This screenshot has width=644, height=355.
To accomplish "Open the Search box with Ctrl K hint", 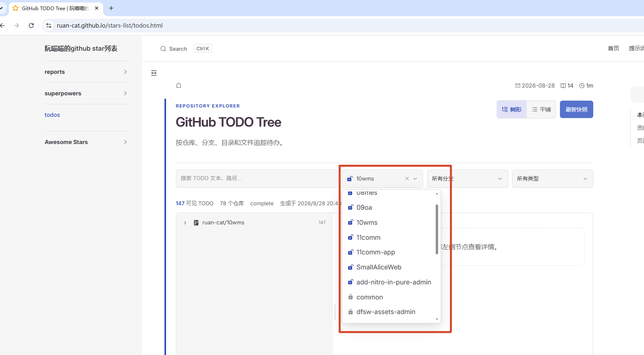I will pos(186,49).
